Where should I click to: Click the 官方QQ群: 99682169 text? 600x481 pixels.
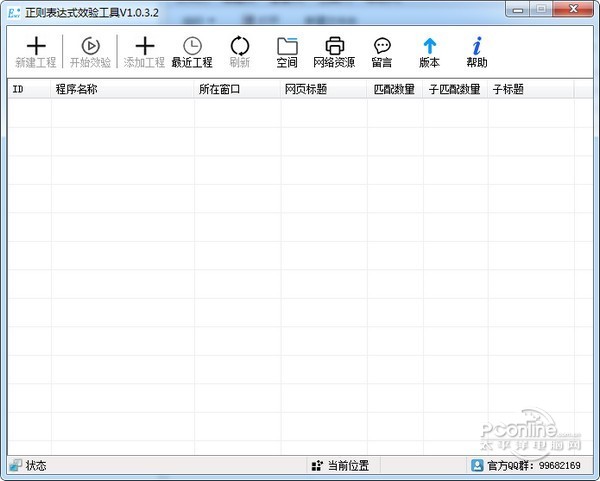pos(534,466)
